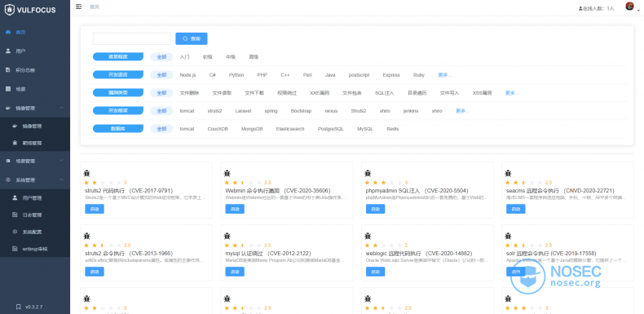Filter language by Node.js
This screenshot has width=644, height=314.
(x=187, y=75)
